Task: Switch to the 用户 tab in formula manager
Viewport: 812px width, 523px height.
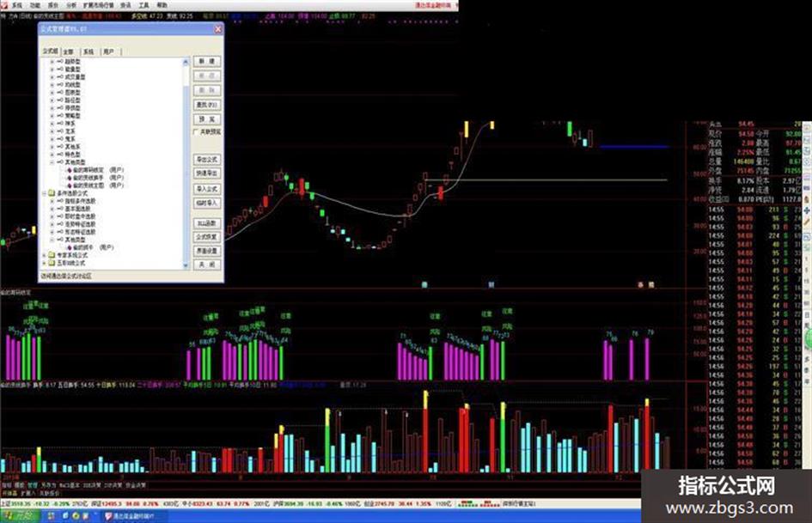Action: [x=108, y=52]
